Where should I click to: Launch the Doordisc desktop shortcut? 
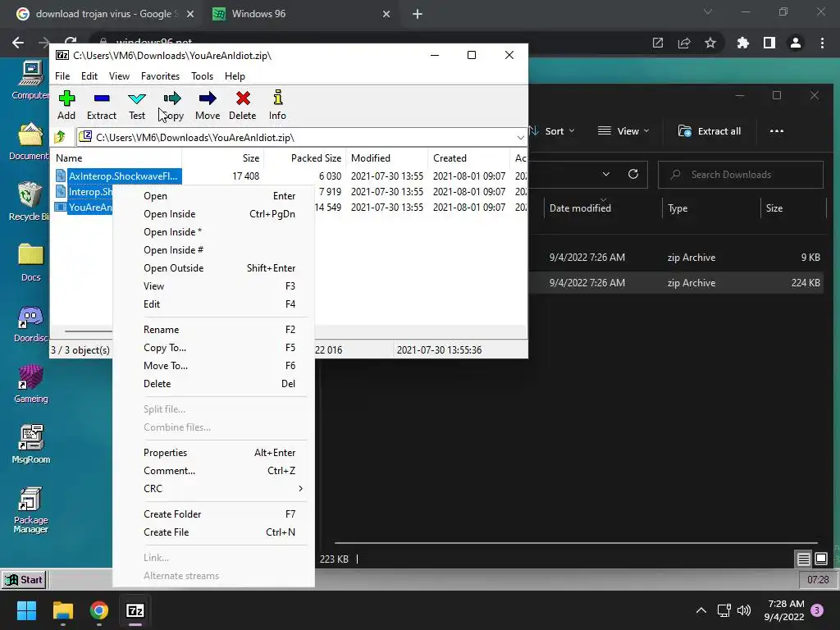coord(30,323)
